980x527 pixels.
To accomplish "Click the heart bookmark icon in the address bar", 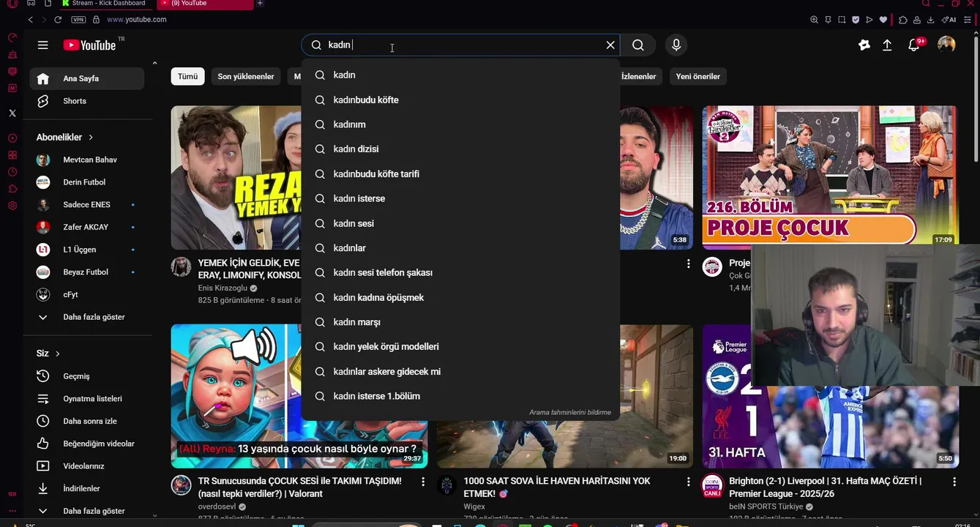I will click(883, 20).
